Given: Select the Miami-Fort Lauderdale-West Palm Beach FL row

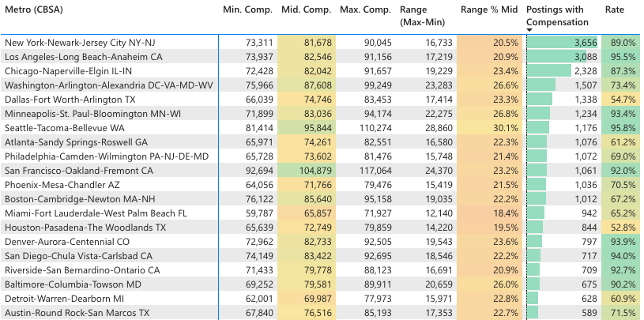Looking at the screenshot, I should pyautogui.click(x=96, y=213).
